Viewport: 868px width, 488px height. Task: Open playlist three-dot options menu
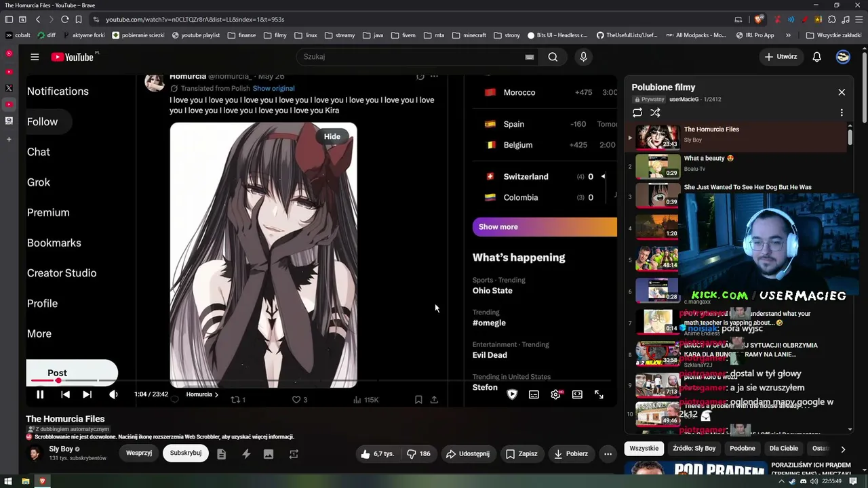coord(842,113)
